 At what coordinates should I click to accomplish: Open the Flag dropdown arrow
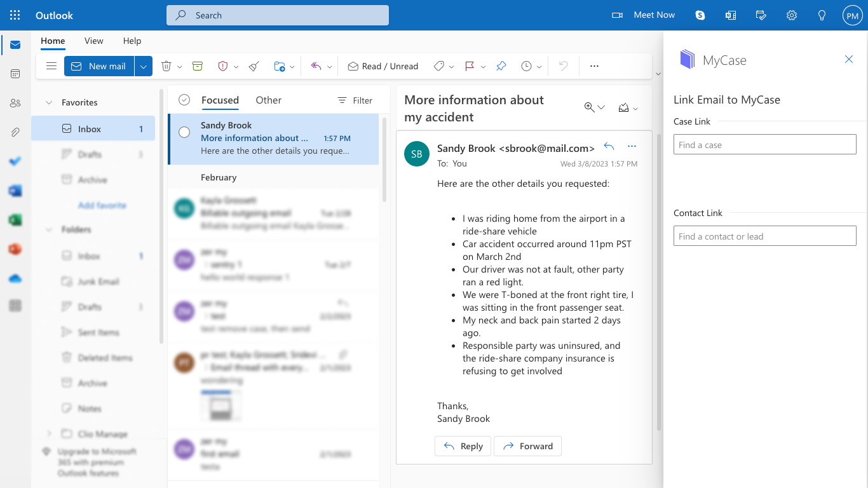click(483, 67)
